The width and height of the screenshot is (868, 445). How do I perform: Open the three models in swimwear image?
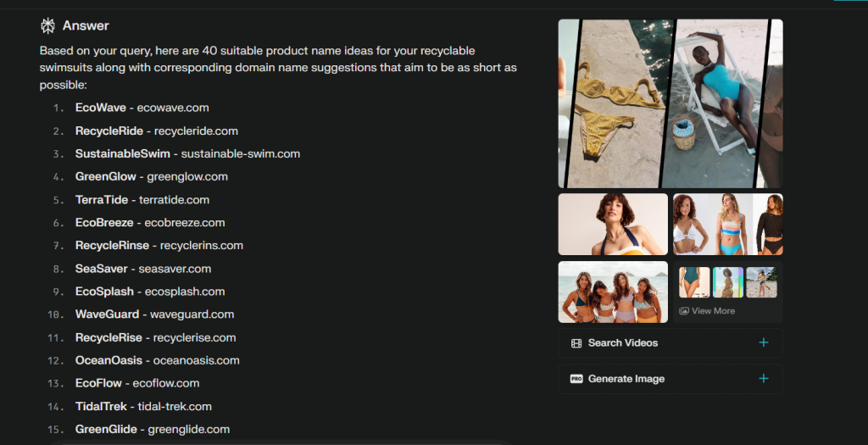tap(728, 224)
